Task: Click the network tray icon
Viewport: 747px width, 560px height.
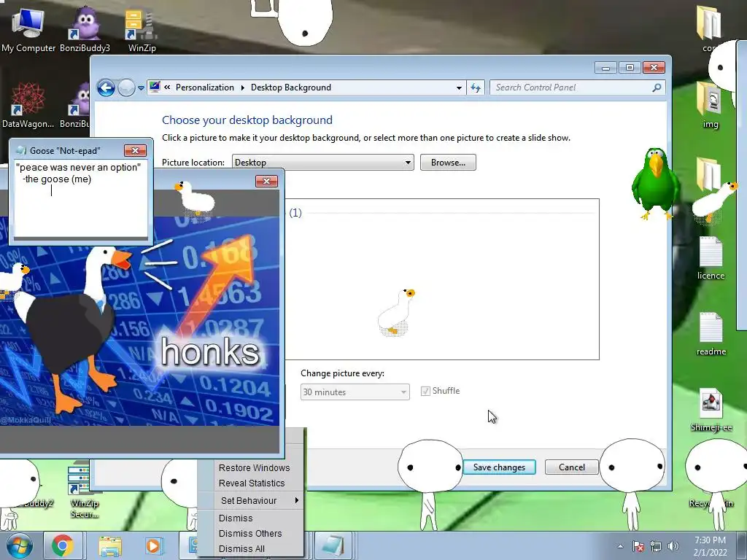Action: click(x=656, y=546)
